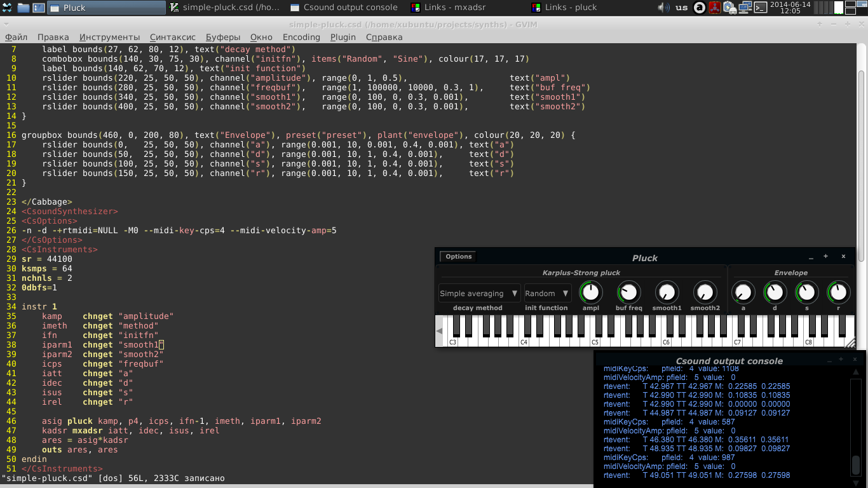Image resolution: width=868 pixels, height=488 pixels.
Task: Click 'Karplus-Strong pluck' group title
Action: (581, 273)
